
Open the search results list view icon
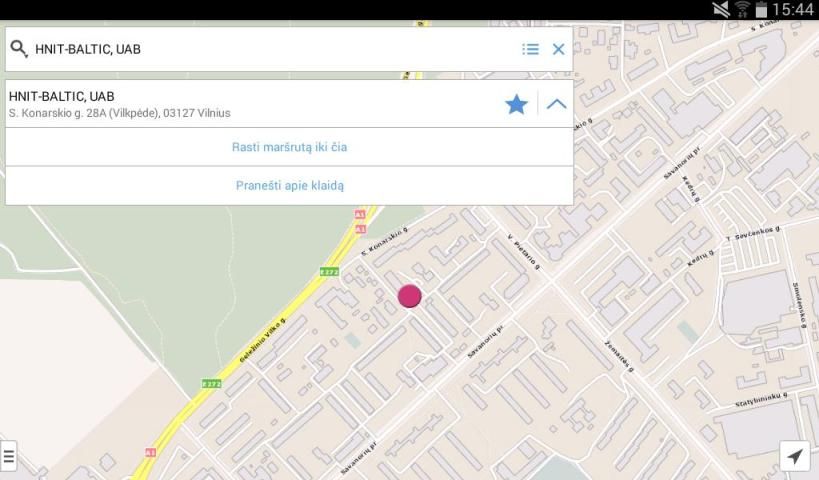(530, 49)
